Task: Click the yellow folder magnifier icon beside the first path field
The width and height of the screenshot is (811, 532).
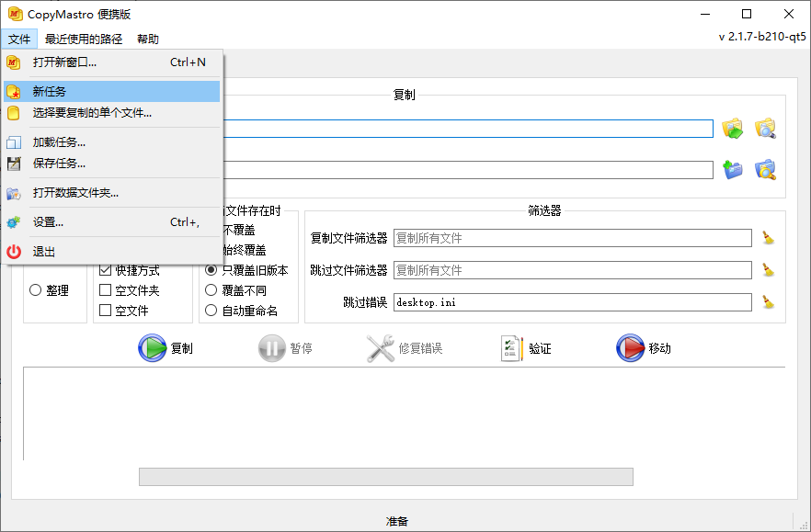Action: point(765,129)
